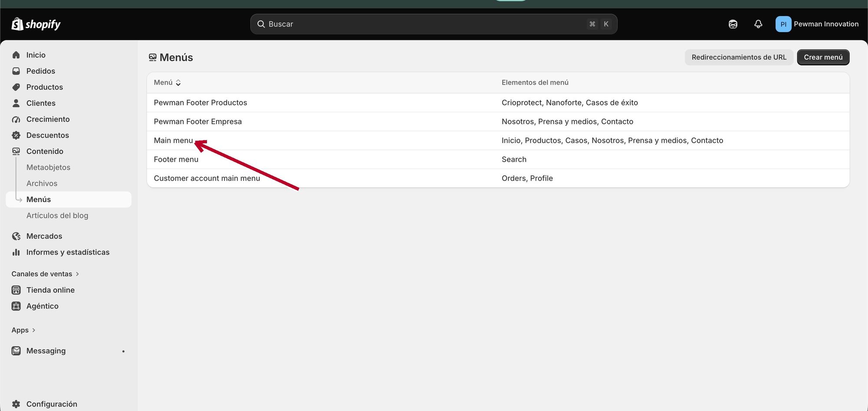The width and height of the screenshot is (868, 411).
Task: Click the Menús page title icon
Action: pyautogui.click(x=152, y=57)
